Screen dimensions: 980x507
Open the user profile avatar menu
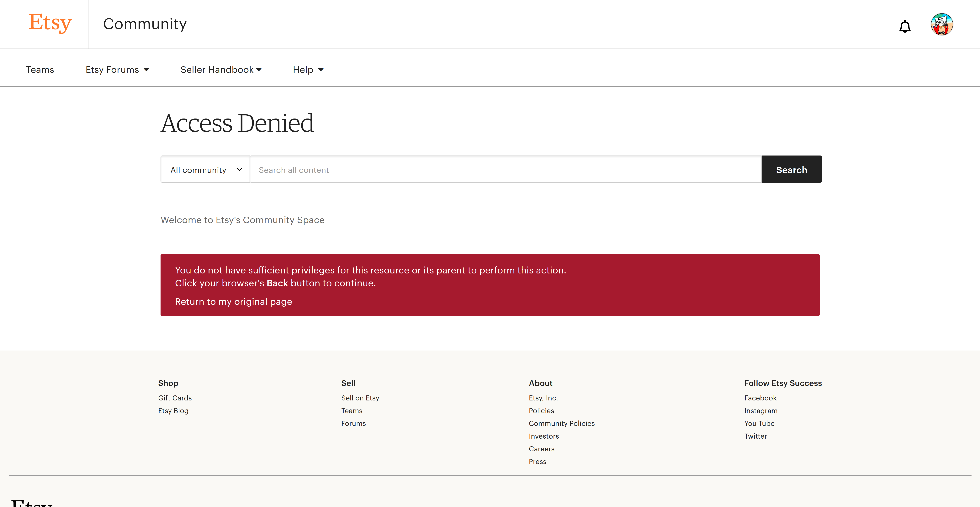[942, 24]
